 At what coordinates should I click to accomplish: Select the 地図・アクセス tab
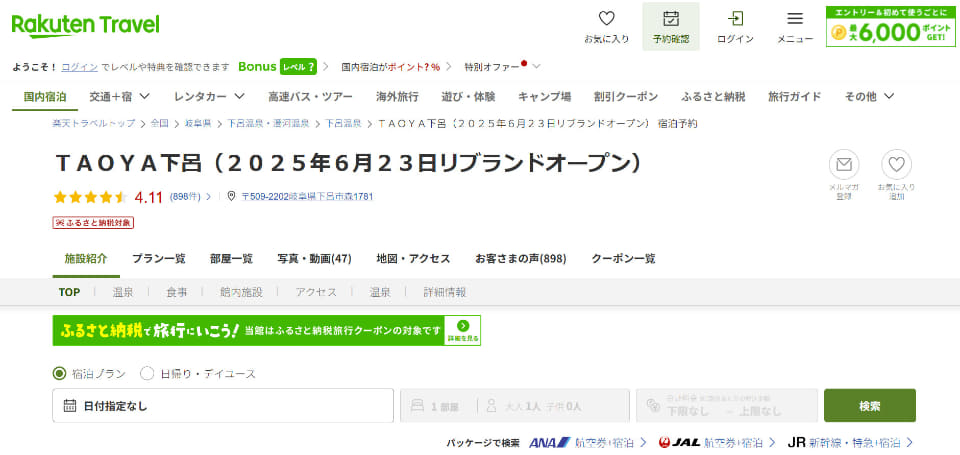pyautogui.click(x=413, y=259)
